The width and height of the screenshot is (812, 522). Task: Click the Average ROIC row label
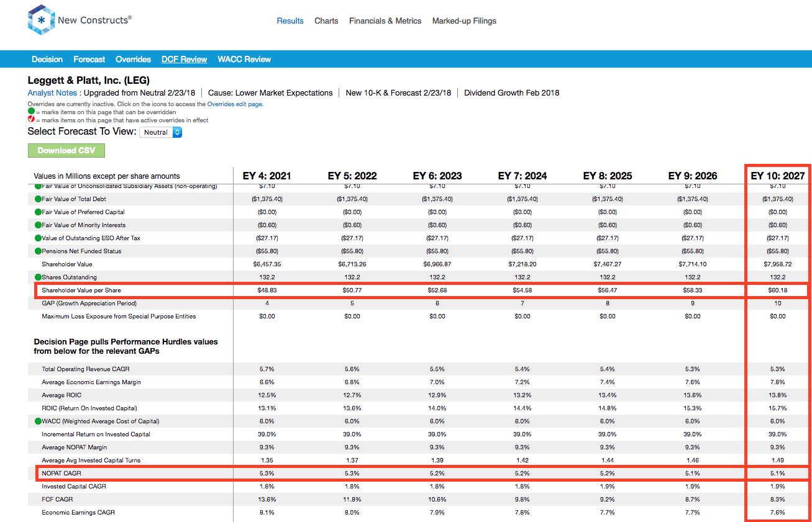(x=62, y=395)
